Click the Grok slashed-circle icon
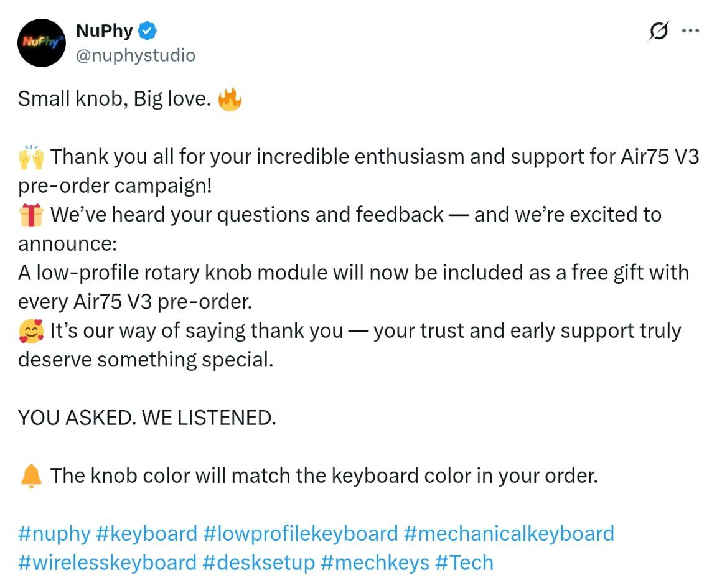Screen dimensions: 717x588 (x=659, y=30)
